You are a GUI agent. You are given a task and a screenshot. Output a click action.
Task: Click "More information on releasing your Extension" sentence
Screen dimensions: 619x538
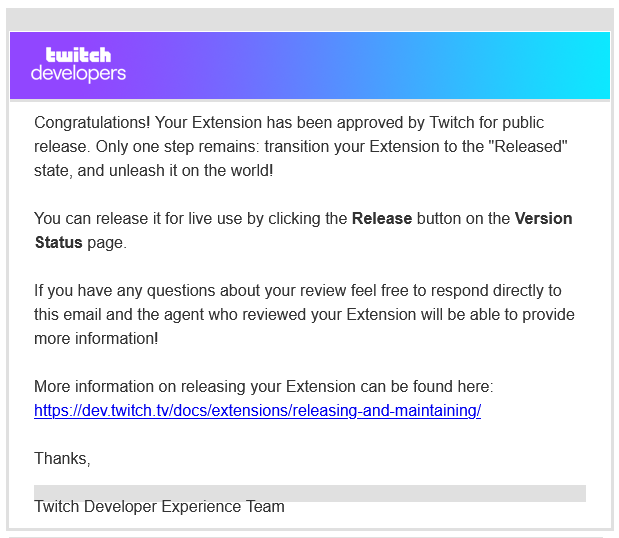(x=264, y=386)
